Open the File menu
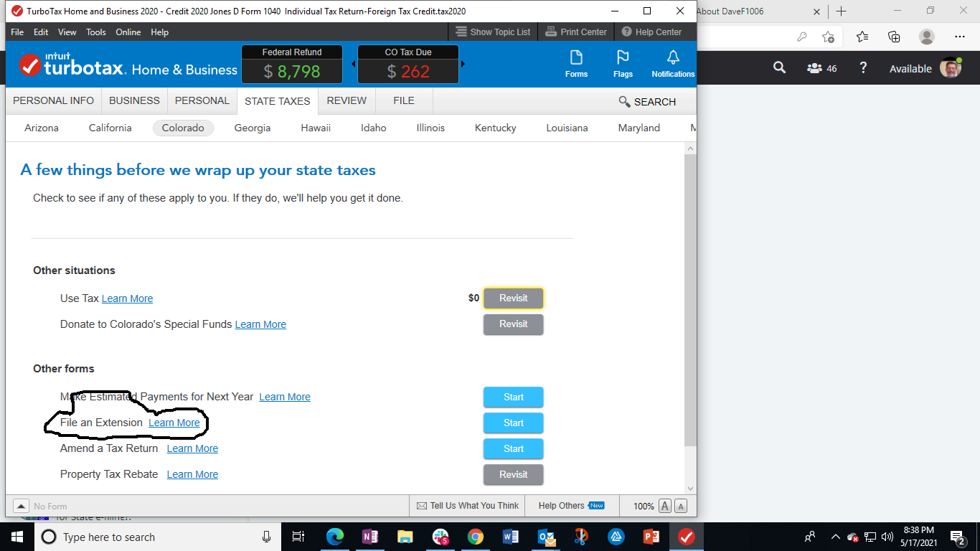 click(17, 32)
